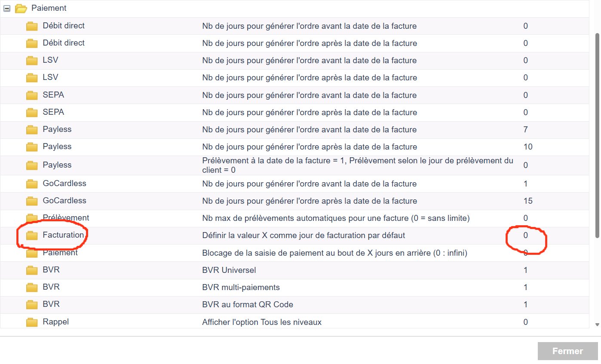Click the LSV folder icon on the 'avant la date' row
601x364 pixels.
pos(32,60)
